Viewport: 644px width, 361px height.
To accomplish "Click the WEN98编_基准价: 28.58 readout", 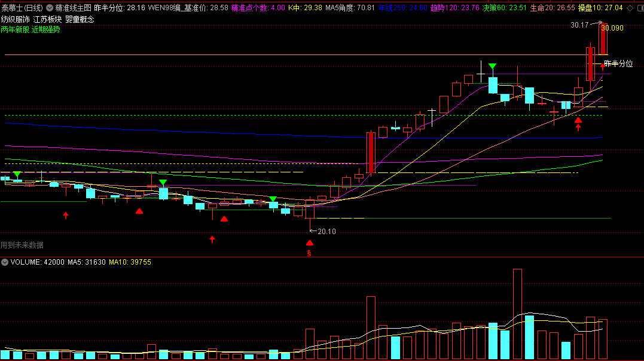I will (x=188, y=8).
